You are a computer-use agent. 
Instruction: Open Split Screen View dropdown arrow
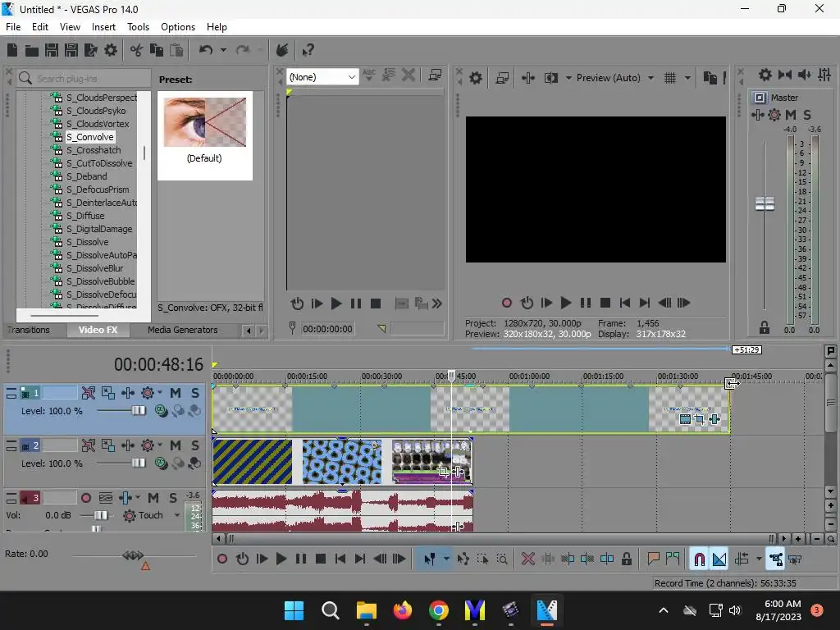pos(568,78)
